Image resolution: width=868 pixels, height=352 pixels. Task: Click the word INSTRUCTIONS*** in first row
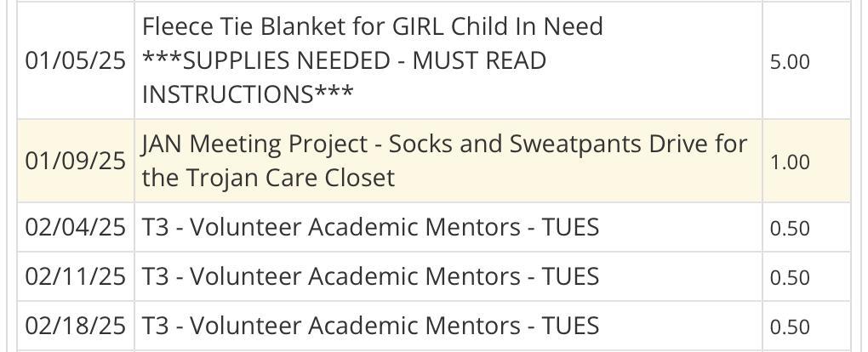pos(247,94)
